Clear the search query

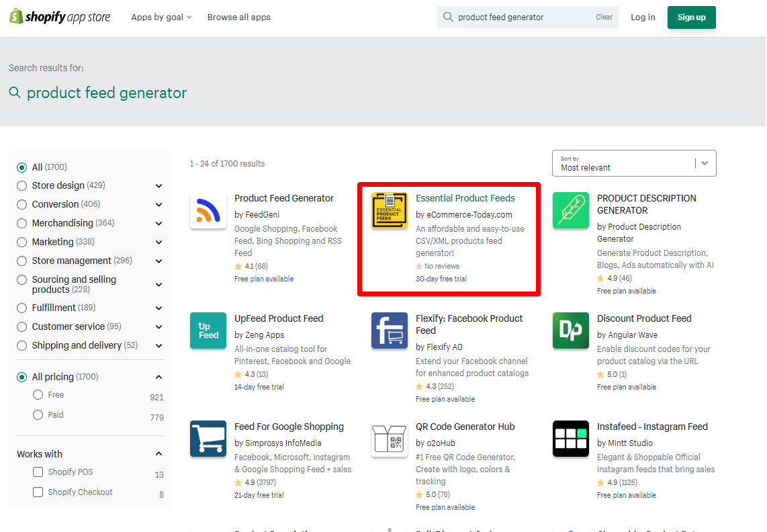point(604,17)
